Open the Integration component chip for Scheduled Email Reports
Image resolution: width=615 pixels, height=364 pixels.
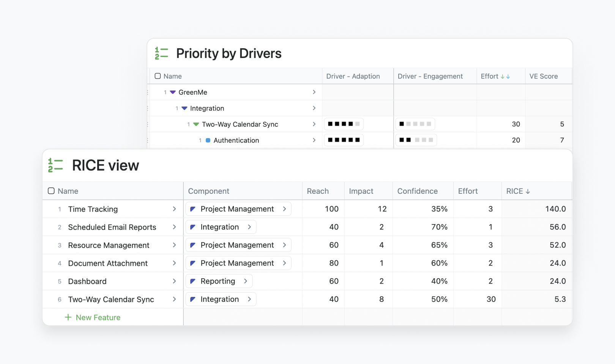(221, 227)
